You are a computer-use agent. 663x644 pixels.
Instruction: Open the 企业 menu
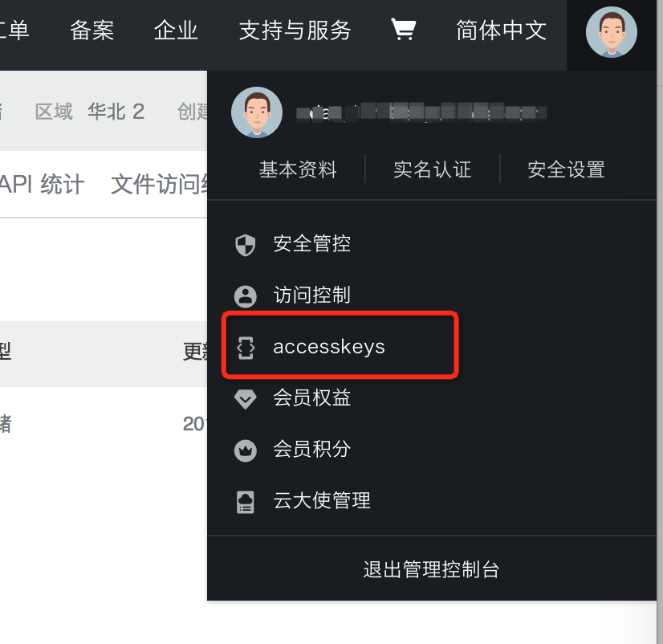coord(176,30)
